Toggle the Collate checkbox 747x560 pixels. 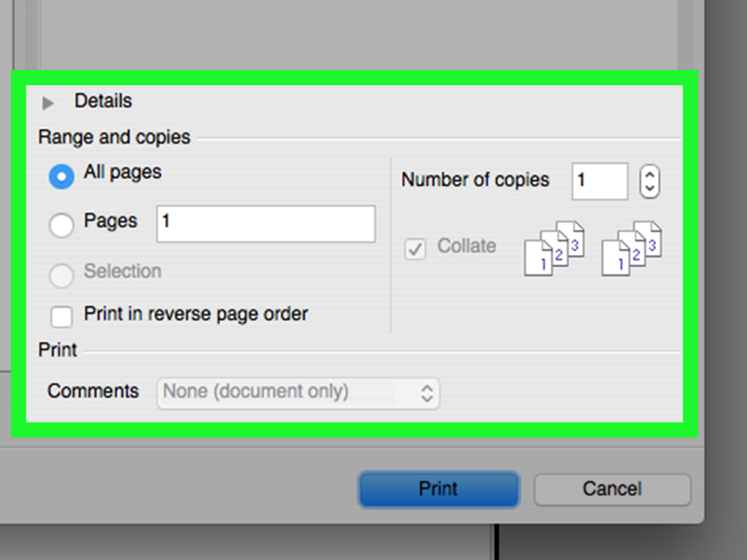point(414,249)
